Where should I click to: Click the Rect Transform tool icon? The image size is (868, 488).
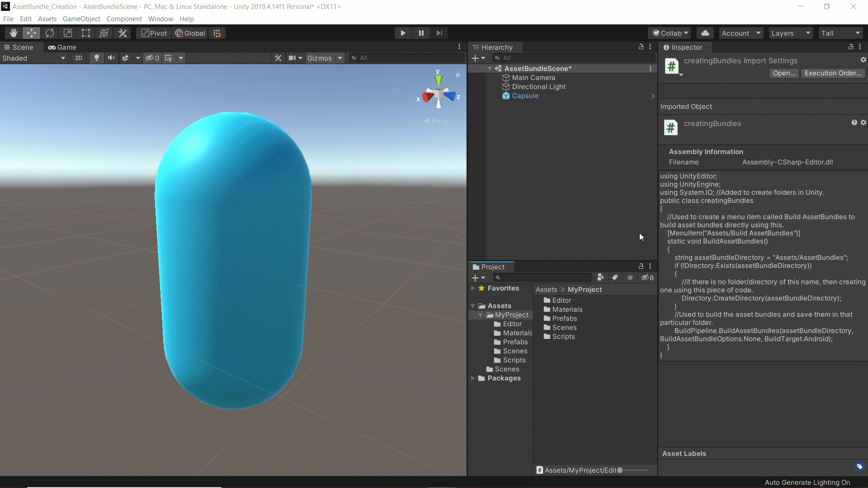pyautogui.click(x=85, y=33)
